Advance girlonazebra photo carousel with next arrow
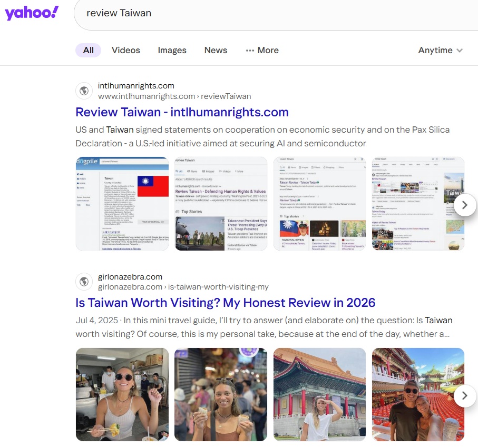The width and height of the screenshot is (478, 448). pos(464,395)
